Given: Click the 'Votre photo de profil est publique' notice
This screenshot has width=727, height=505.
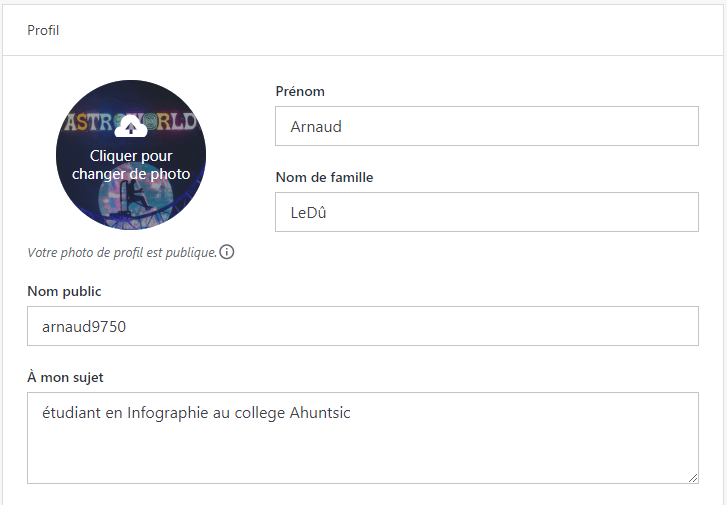Looking at the screenshot, I should coord(122,253).
